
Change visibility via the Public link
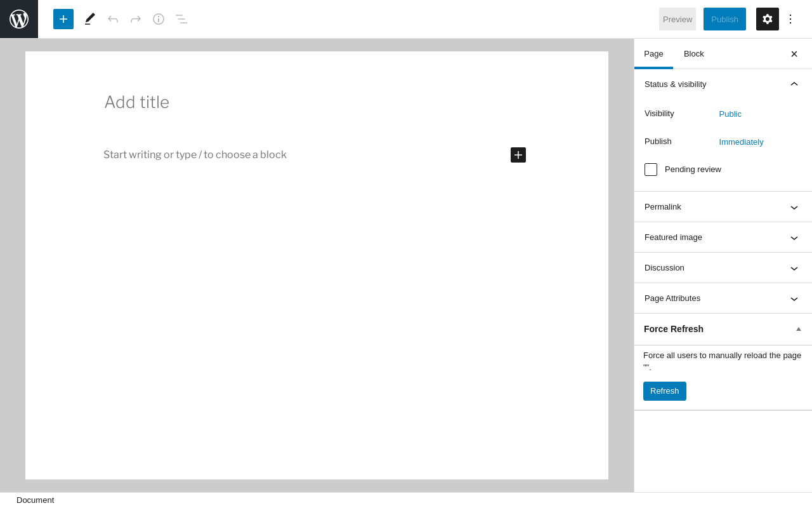point(730,114)
